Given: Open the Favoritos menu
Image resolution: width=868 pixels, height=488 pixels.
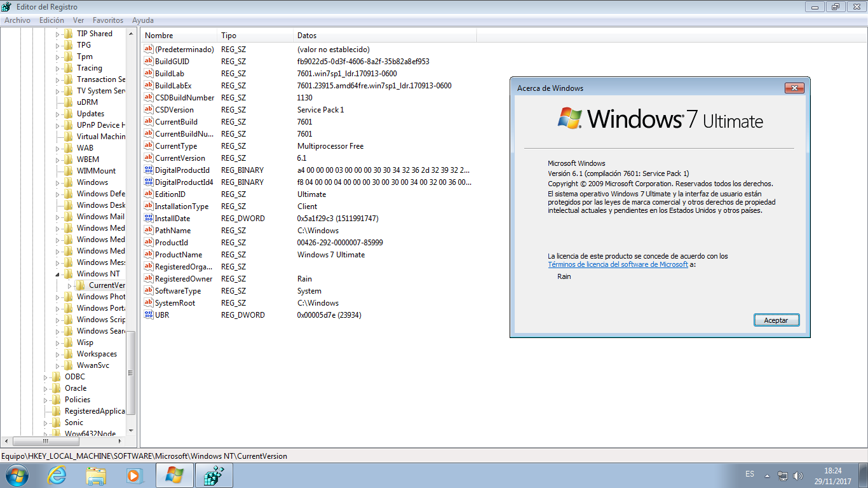Looking at the screenshot, I should click(x=108, y=20).
